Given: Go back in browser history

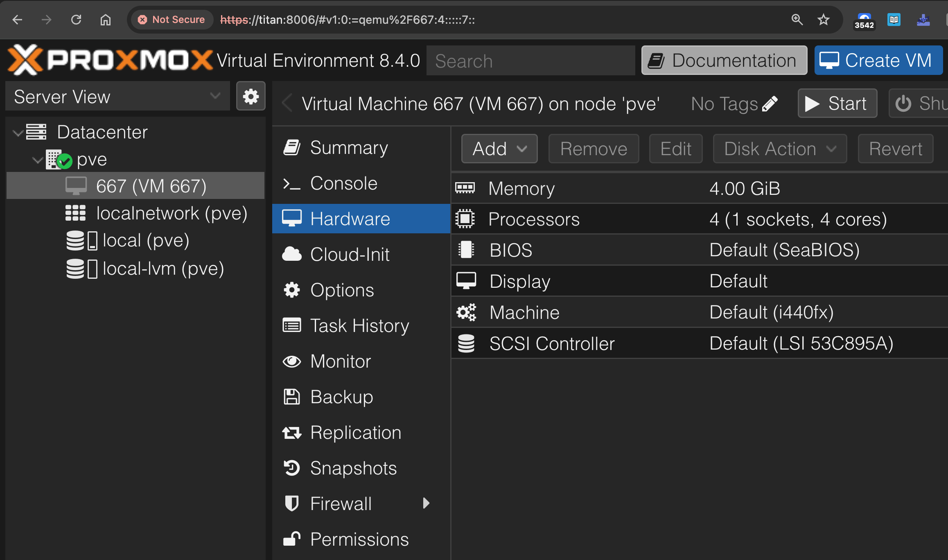Looking at the screenshot, I should click(x=17, y=19).
